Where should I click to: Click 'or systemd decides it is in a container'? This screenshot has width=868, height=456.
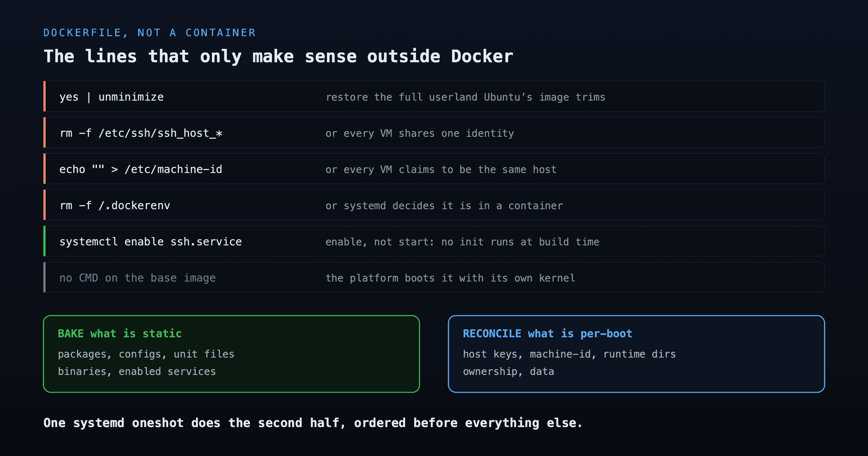(x=444, y=206)
